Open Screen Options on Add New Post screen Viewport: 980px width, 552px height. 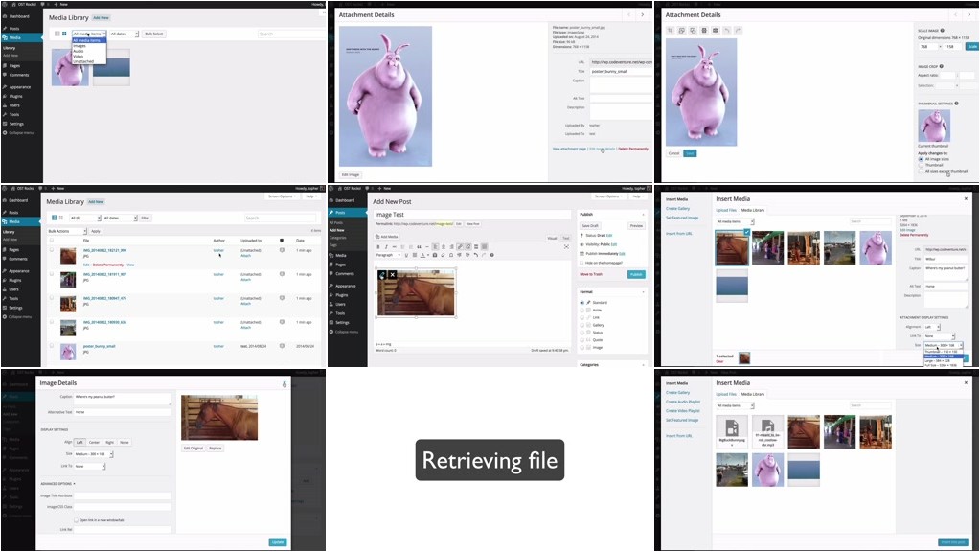point(608,196)
